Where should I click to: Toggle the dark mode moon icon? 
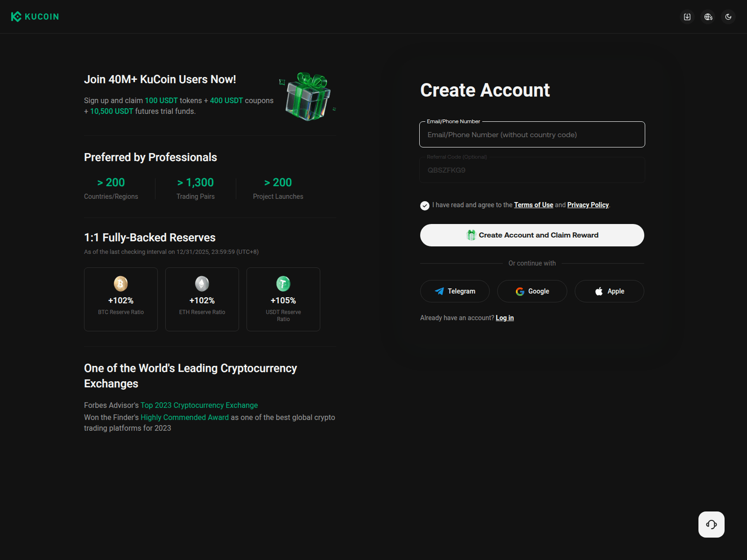pyautogui.click(x=728, y=17)
